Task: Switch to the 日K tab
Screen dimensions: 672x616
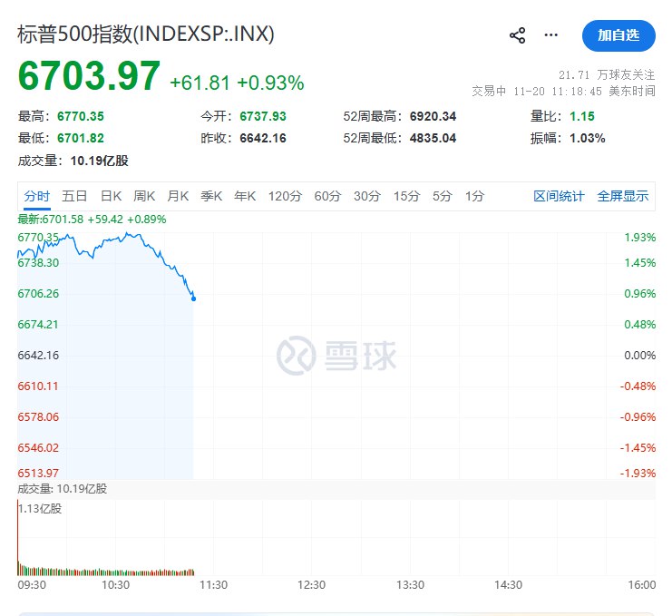Action: 111,196
